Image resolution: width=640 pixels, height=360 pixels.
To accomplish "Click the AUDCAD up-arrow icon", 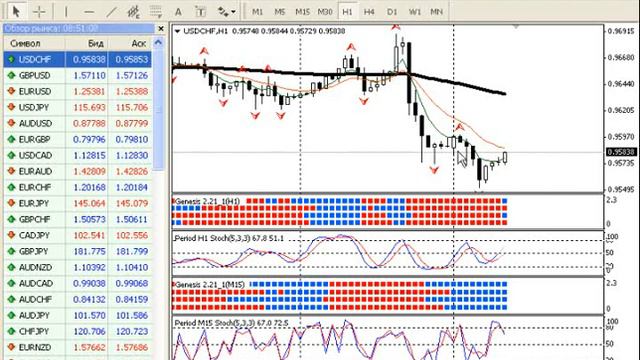I will 11,283.
